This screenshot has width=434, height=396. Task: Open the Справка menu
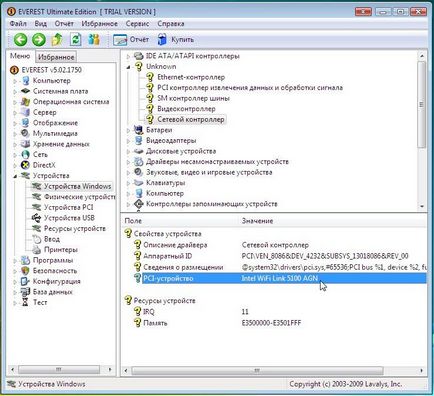(171, 24)
